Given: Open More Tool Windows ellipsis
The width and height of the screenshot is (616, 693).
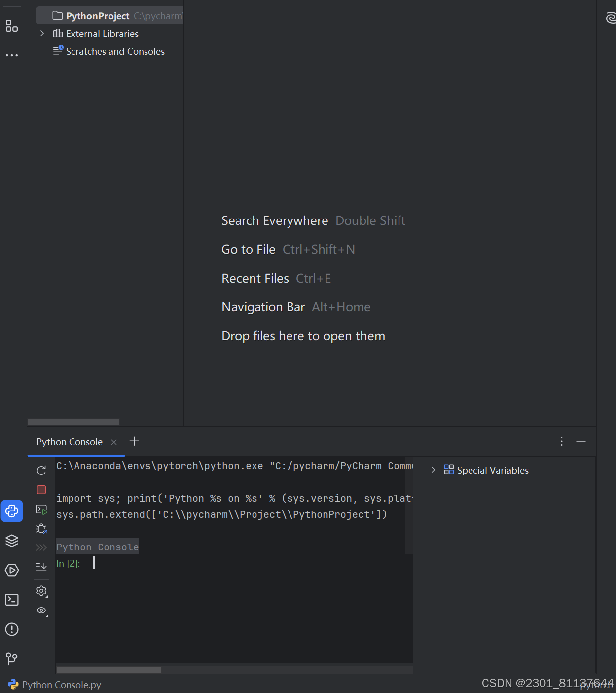Looking at the screenshot, I should click(x=12, y=55).
